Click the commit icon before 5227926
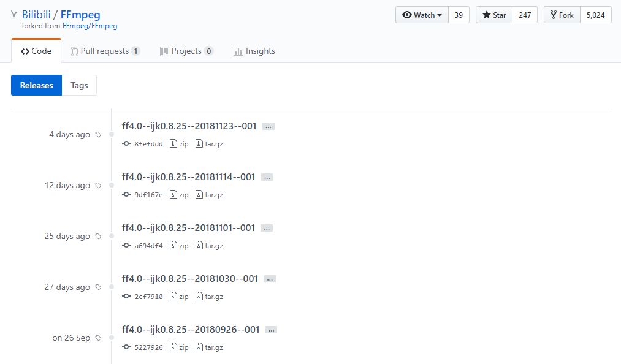Image resolution: width=621 pixels, height=364 pixels. click(x=126, y=347)
